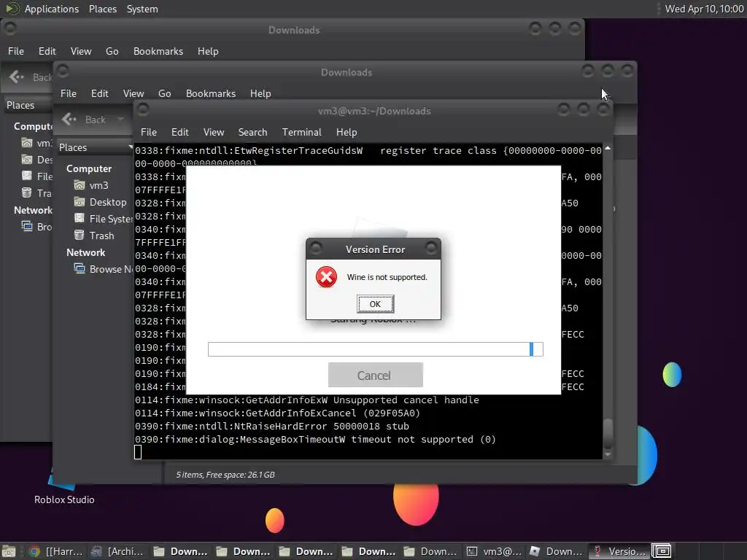Image resolution: width=747 pixels, height=560 pixels.
Task: Click the terminal scrollbar down arrow
Action: click(x=608, y=455)
